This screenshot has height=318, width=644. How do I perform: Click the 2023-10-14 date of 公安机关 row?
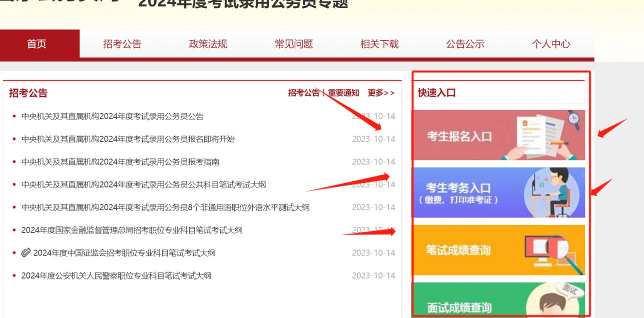click(x=373, y=275)
